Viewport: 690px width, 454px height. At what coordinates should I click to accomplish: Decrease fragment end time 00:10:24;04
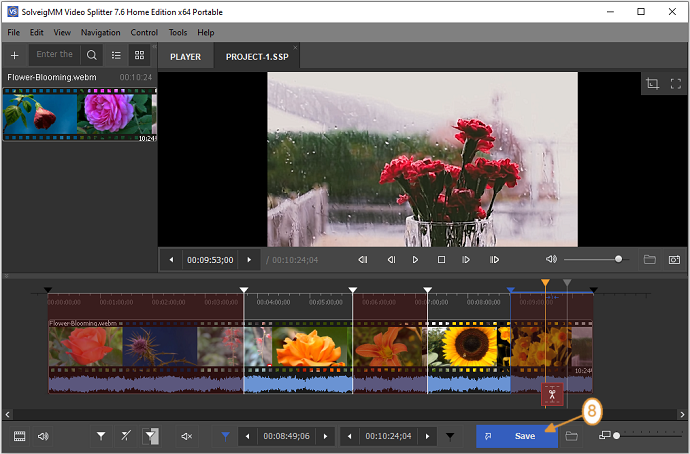349,436
